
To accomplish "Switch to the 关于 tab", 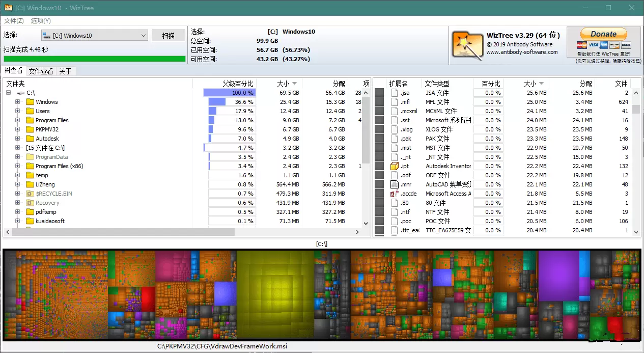I will click(65, 71).
